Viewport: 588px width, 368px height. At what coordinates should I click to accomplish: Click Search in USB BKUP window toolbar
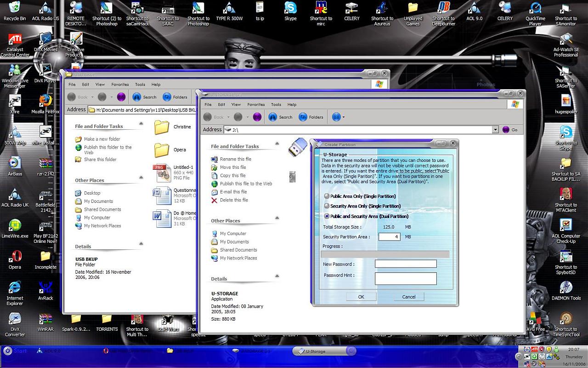(x=145, y=97)
